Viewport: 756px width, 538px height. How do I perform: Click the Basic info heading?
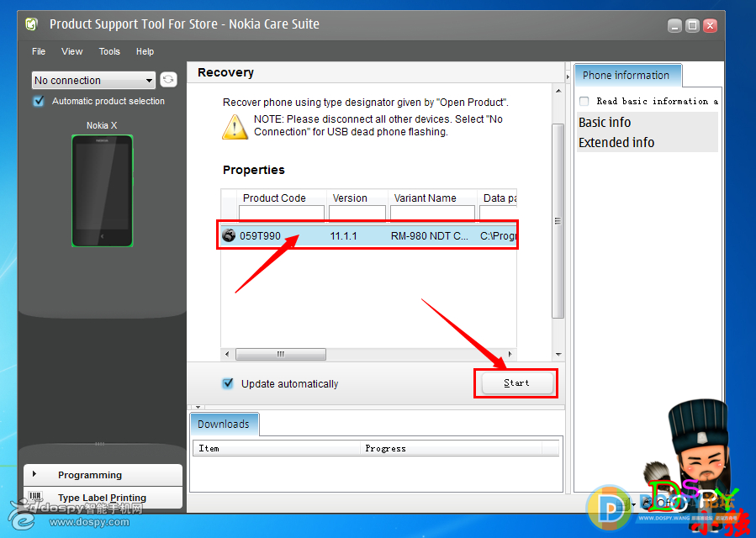(x=605, y=123)
